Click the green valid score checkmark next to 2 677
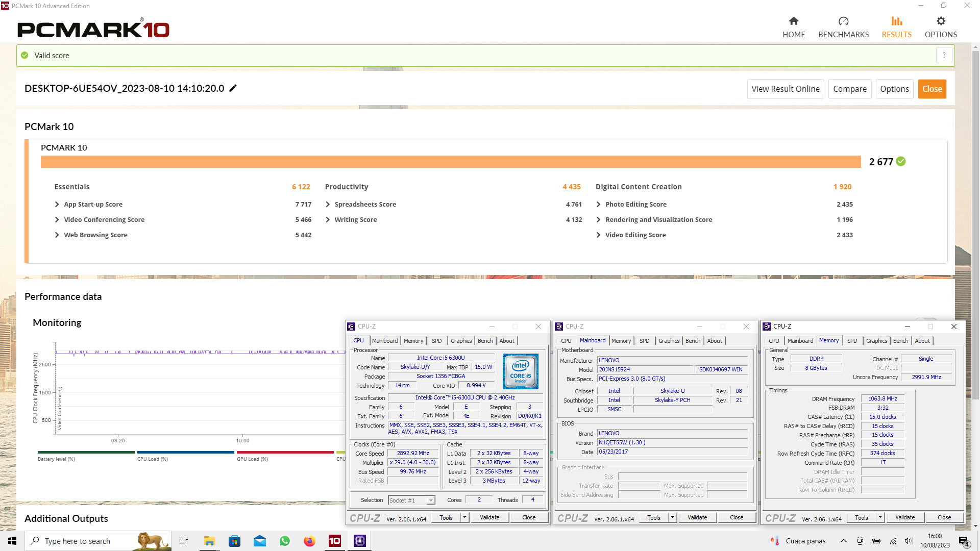Viewport: 980px width, 551px height. tap(901, 161)
